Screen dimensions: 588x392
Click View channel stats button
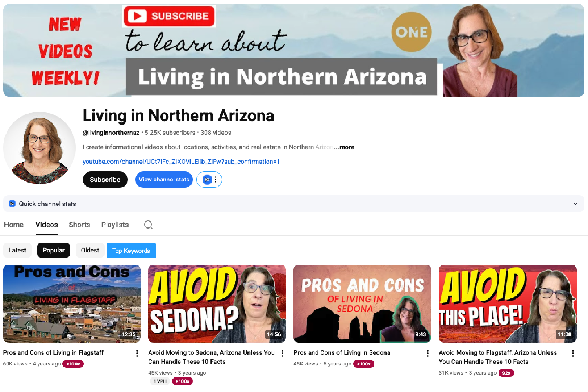pyautogui.click(x=164, y=180)
